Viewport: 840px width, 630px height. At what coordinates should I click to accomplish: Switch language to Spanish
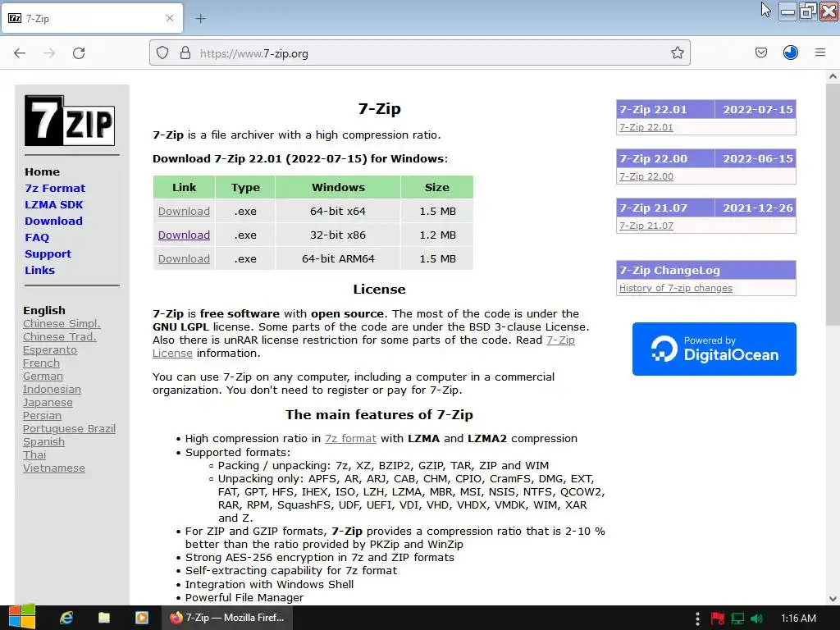pyautogui.click(x=44, y=442)
